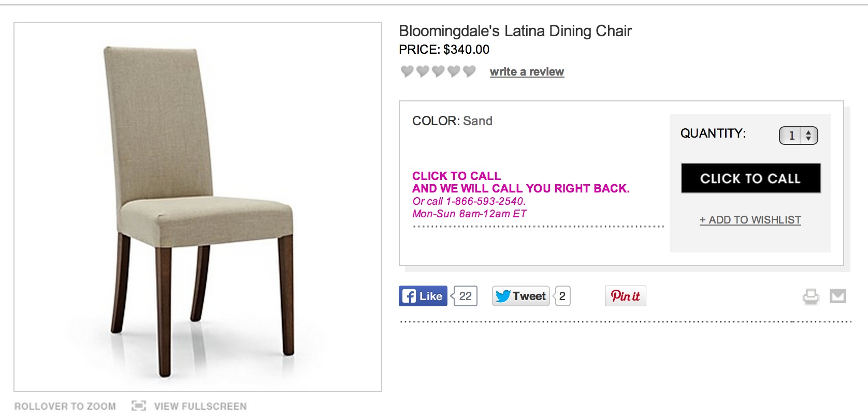Click the Facebook Like button
The height and width of the screenshot is (417, 868).
pos(423,296)
